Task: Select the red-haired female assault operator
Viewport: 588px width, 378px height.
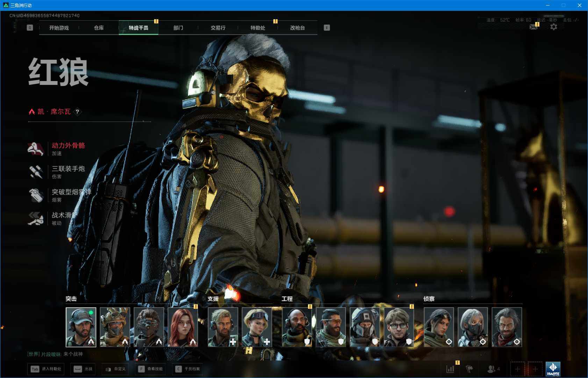Action: tap(182, 327)
